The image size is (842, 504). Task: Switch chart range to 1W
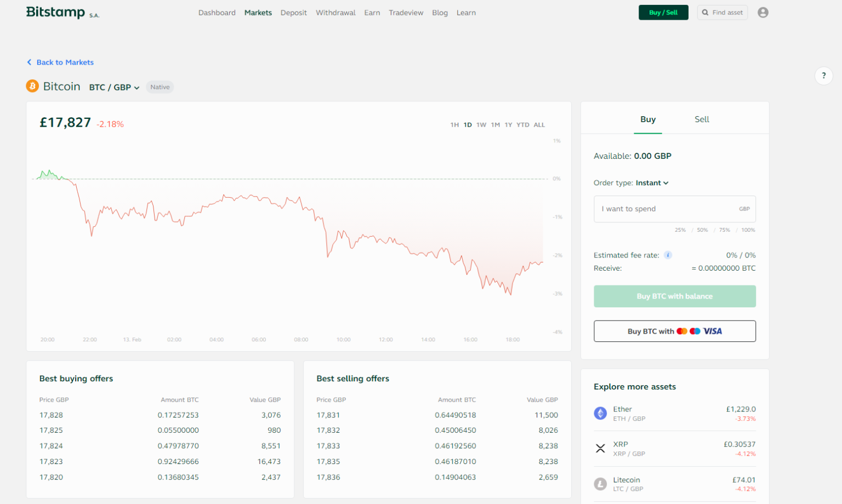pyautogui.click(x=481, y=124)
